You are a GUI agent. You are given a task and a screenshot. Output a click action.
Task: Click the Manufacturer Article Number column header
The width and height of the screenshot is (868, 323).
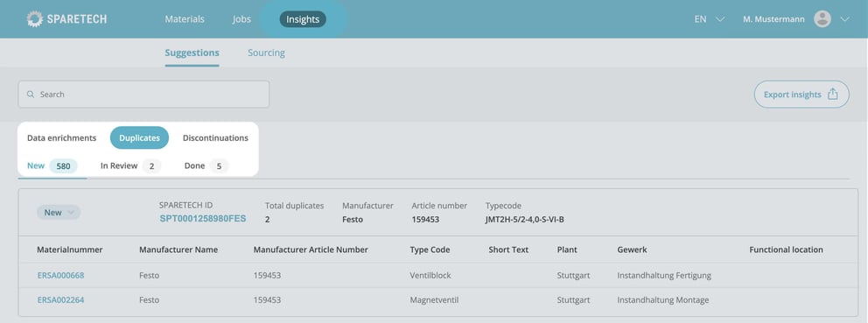311,249
